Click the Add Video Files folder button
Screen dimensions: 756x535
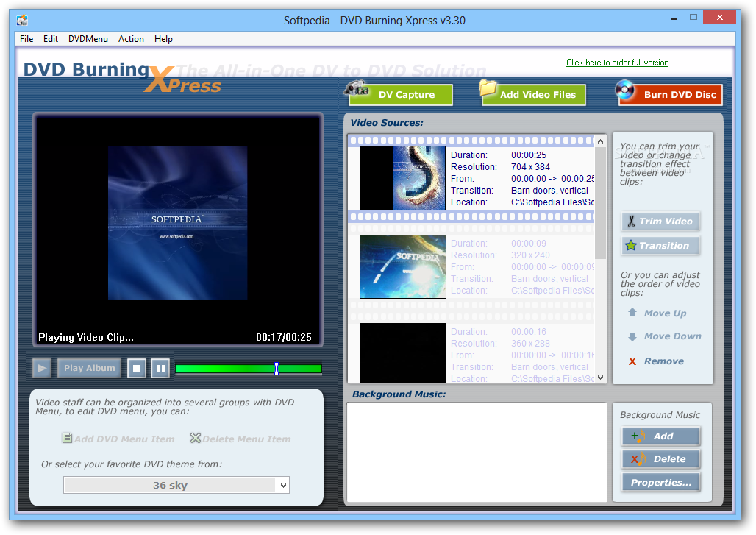point(533,94)
